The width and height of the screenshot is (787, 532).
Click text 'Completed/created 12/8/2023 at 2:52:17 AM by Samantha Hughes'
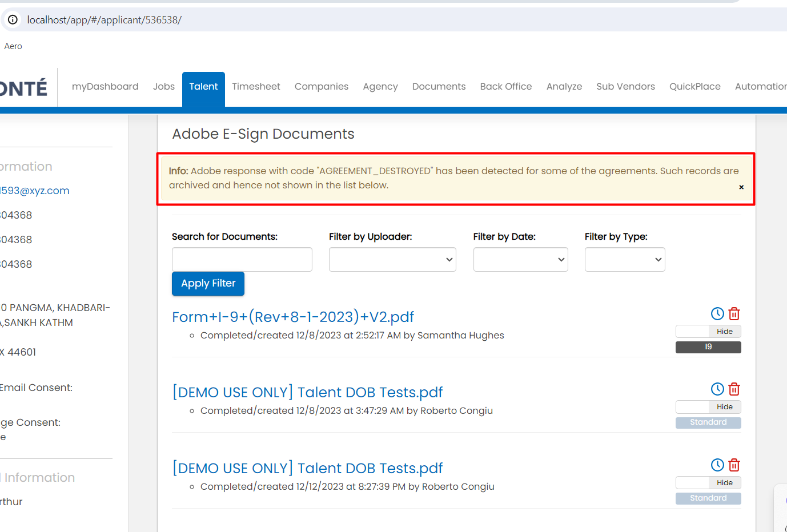point(352,335)
